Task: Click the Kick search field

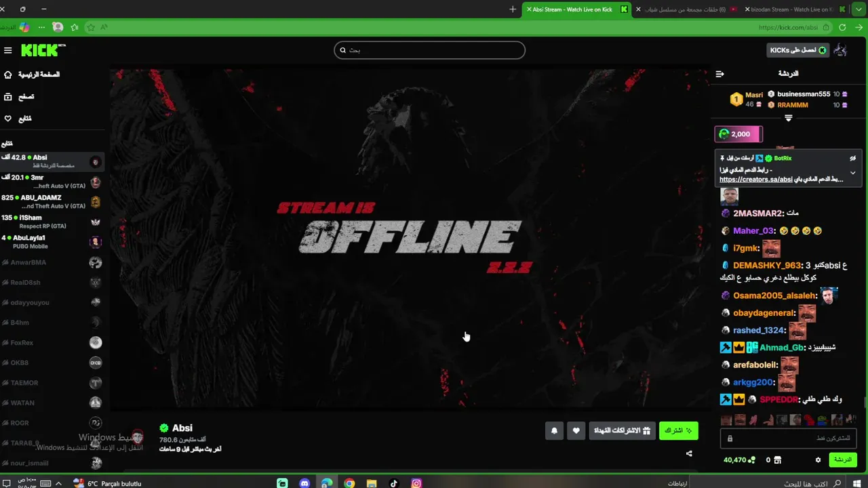Action: [x=429, y=50]
